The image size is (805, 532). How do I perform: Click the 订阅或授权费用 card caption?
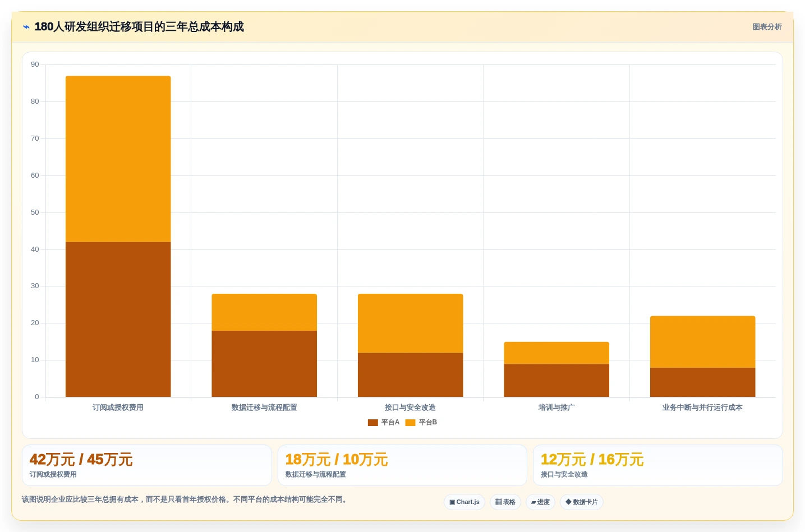point(53,474)
